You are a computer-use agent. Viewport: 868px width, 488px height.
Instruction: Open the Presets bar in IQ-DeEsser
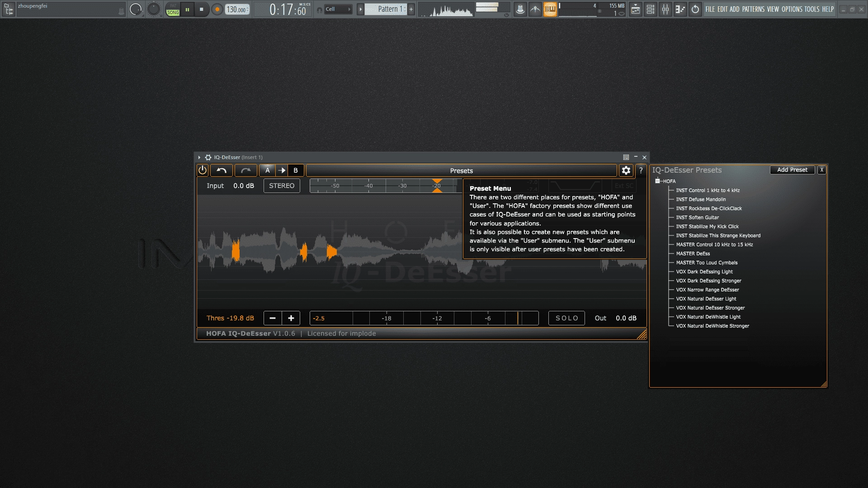(462, 170)
